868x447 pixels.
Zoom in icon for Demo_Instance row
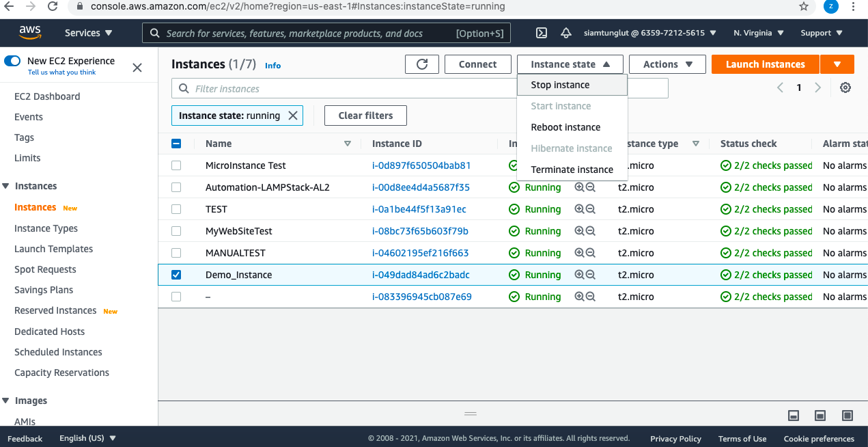579,275
